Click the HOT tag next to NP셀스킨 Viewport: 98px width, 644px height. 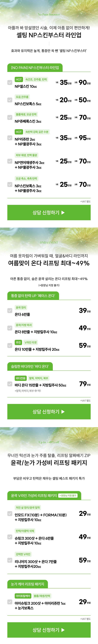(x=19, y=80)
